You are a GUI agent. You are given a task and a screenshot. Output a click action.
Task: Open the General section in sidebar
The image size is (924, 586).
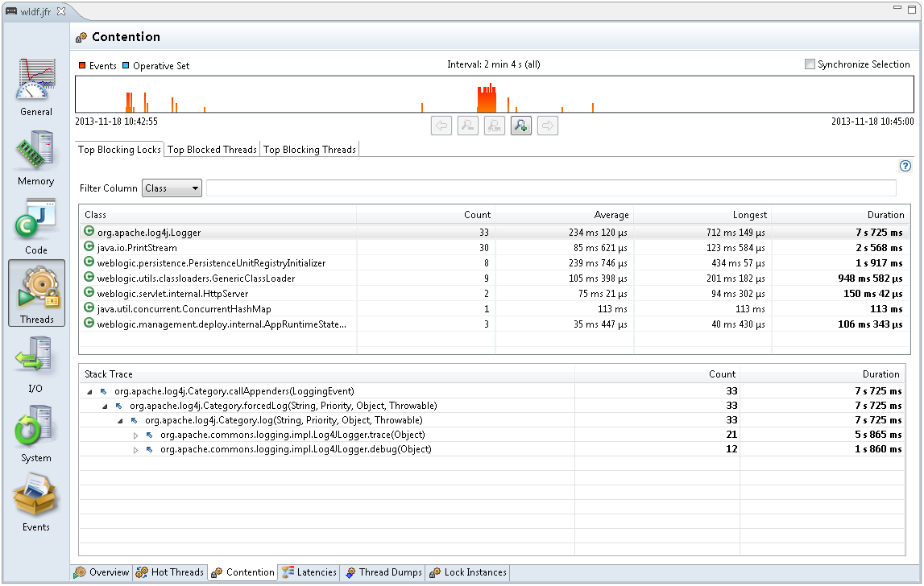point(36,87)
